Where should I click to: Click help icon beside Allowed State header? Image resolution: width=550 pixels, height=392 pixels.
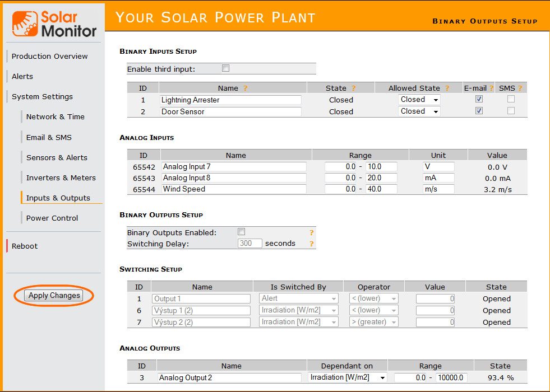click(447, 88)
